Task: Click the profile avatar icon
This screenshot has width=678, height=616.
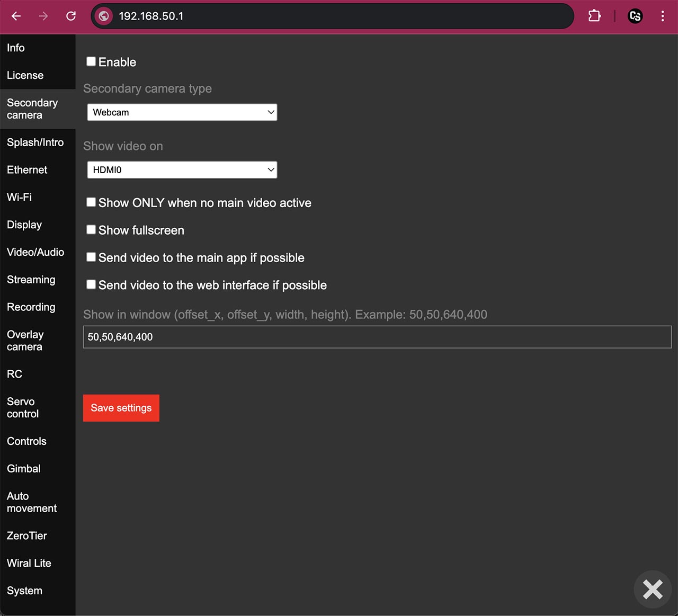Action: coord(635,16)
